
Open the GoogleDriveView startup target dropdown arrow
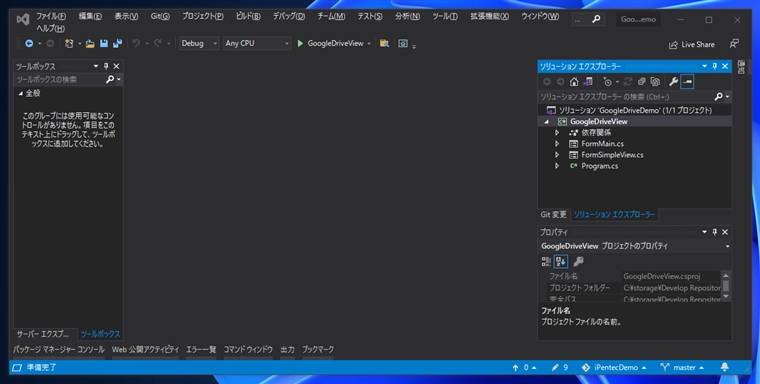pos(369,44)
